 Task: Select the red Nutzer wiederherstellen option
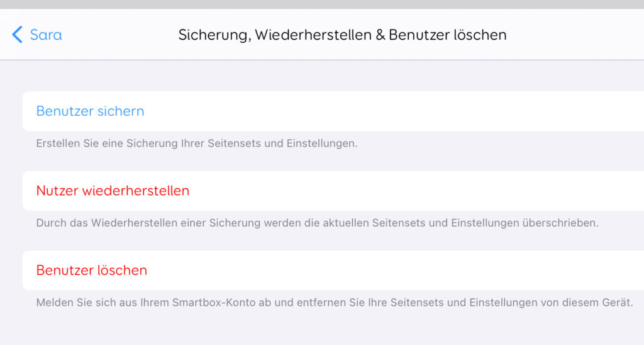click(x=113, y=191)
